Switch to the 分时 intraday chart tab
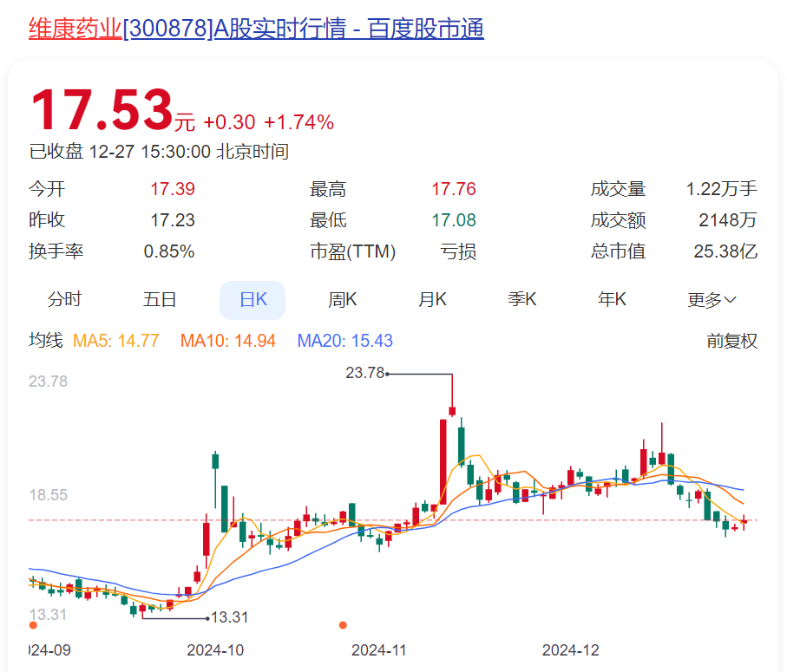 pos(65,299)
